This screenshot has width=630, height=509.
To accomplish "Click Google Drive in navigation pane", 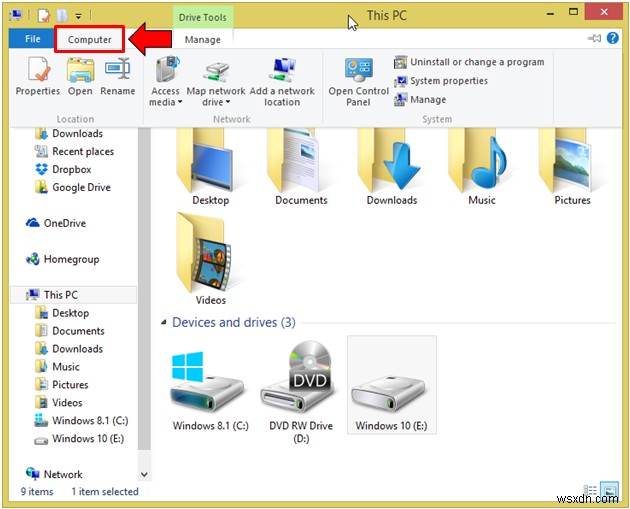I will (x=73, y=187).
